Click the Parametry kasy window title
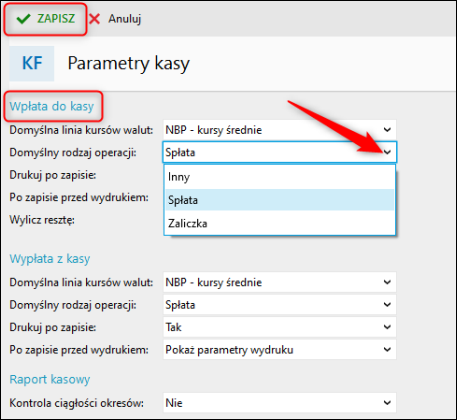 (129, 63)
